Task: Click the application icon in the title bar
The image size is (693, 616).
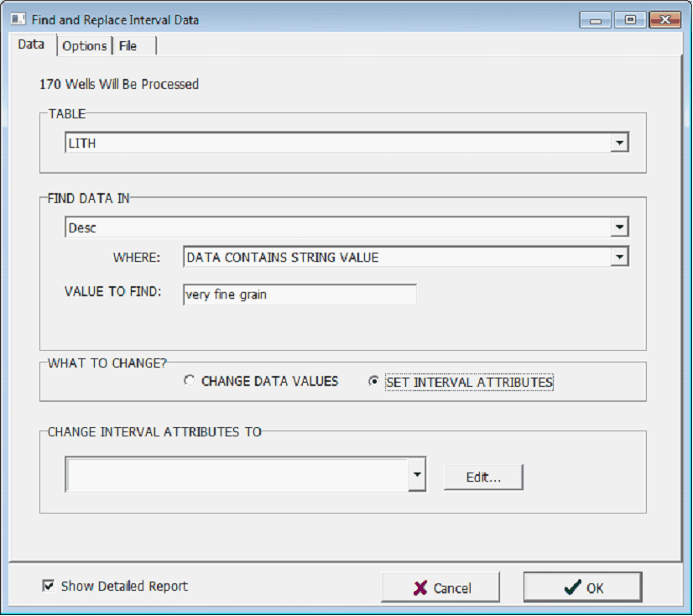Action: pyautogui.click(x=17, y=19)
